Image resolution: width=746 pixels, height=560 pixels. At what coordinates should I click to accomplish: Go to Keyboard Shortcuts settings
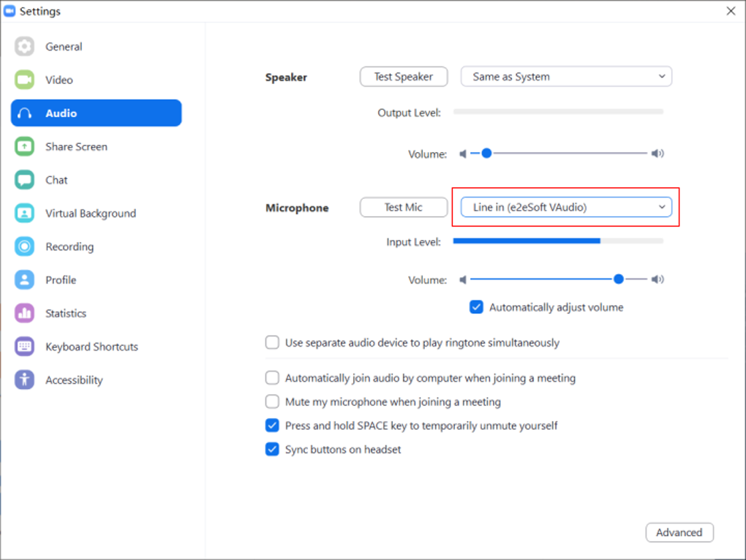pyautogui.click(x=91, y=347)
